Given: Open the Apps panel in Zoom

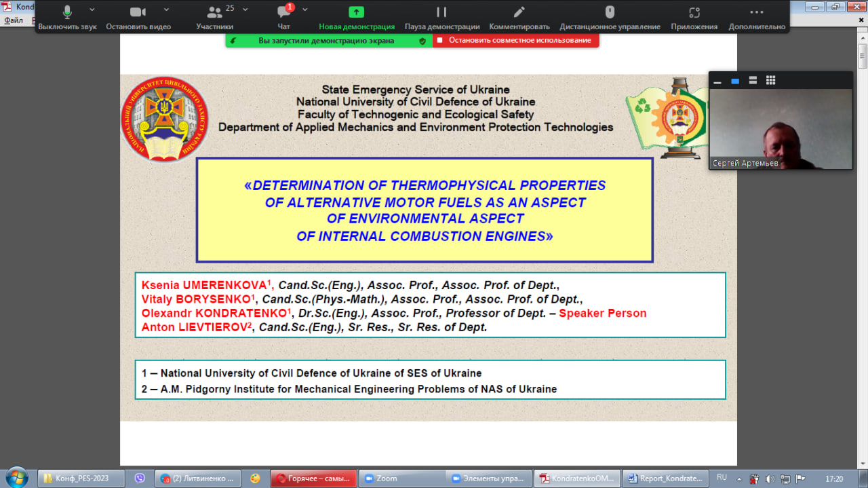Looking at the screenshot, I should [694, 16].
